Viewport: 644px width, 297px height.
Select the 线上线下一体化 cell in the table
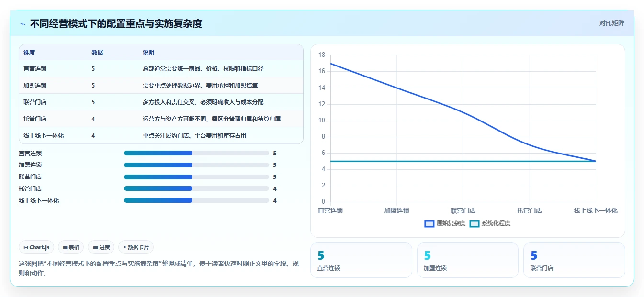click(44, 136)
